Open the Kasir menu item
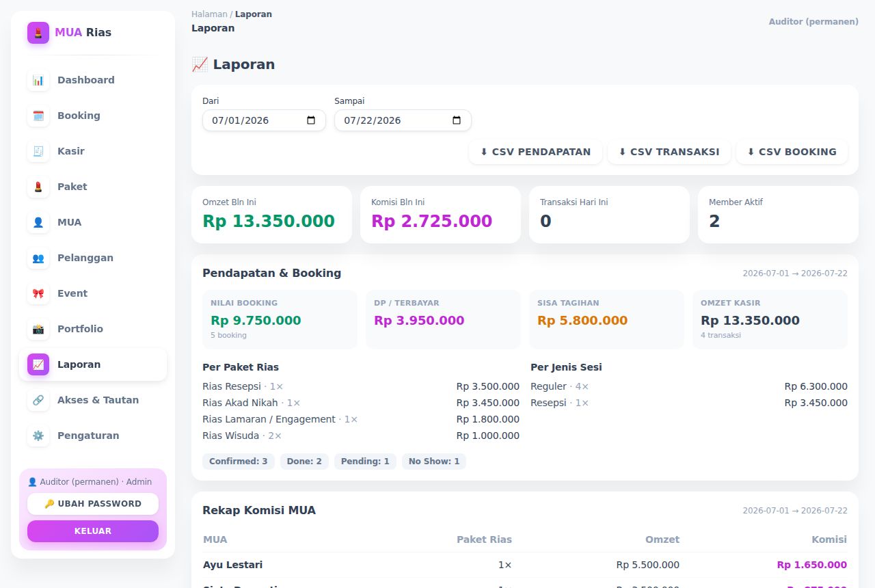The image size is (875, 588). coord(93,151)
